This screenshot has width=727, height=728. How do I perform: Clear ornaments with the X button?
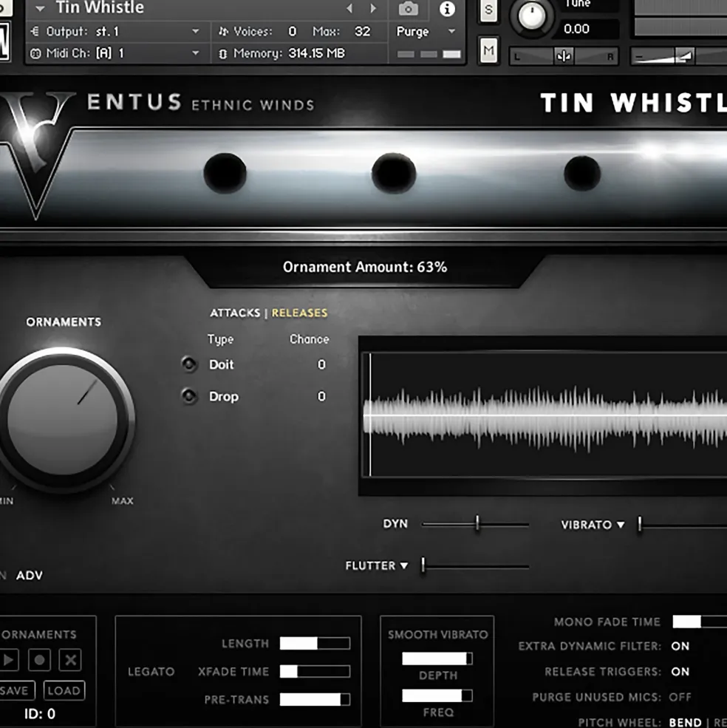click(71, 660)
